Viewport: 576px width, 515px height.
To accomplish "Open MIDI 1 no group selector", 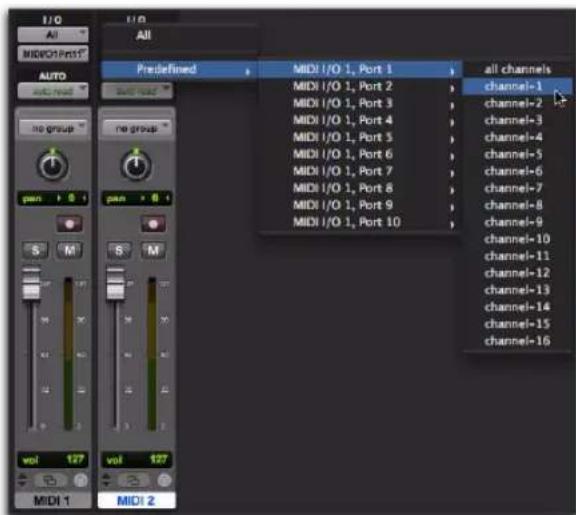I will (x=53, y=128).
